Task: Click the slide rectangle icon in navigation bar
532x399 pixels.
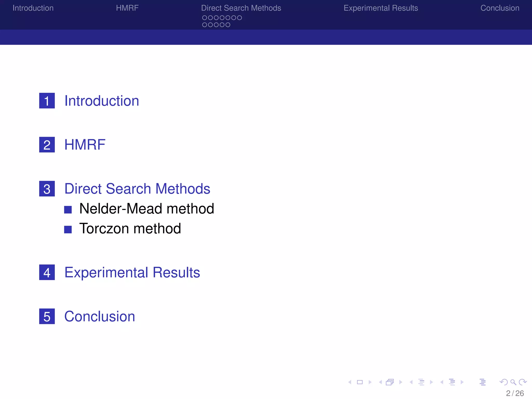Action: tap(360, 382)
